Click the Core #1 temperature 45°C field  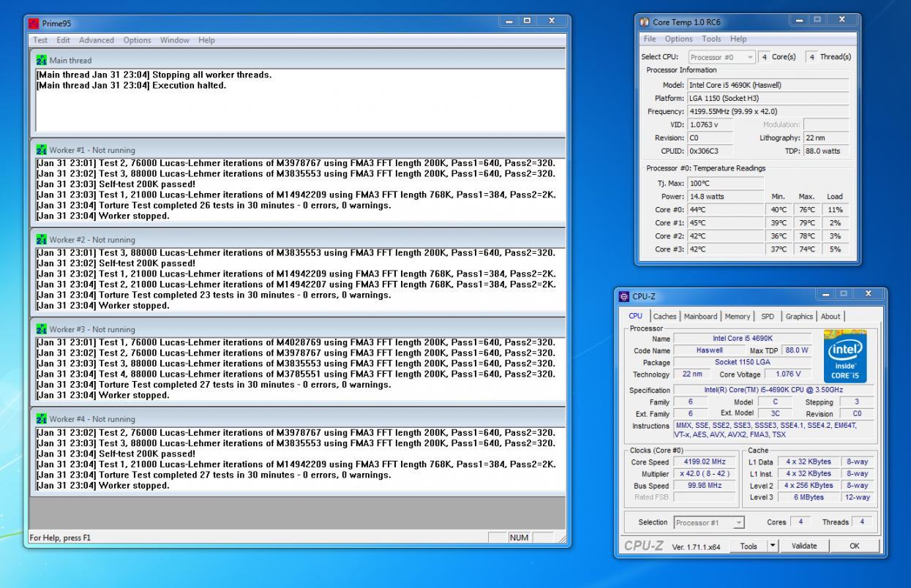(725, 222)
